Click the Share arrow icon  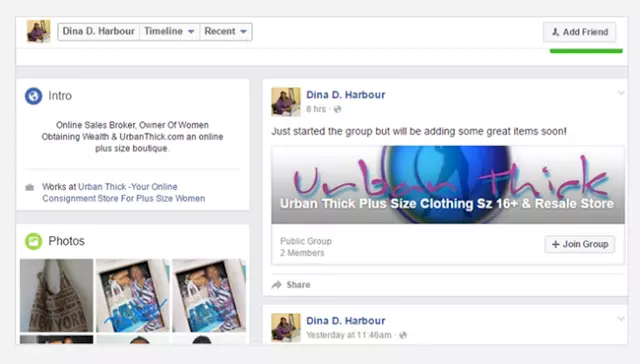click(x=277, y=284)
